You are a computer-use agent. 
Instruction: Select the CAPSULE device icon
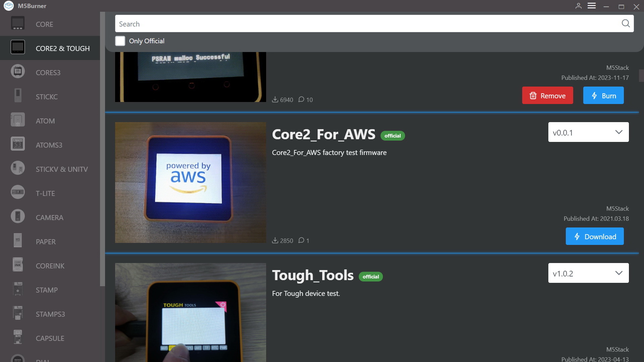pyautogui.click(x=18, y=337)
